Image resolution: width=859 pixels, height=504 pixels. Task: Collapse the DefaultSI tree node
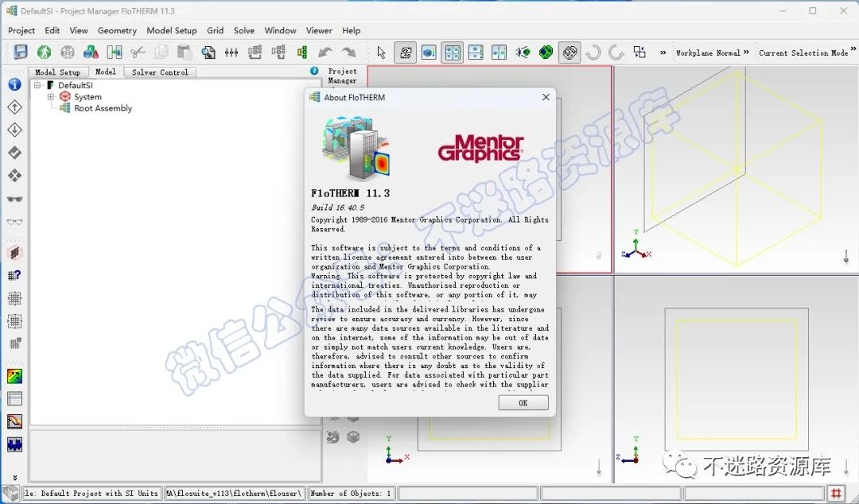click(x=37, y=85)
